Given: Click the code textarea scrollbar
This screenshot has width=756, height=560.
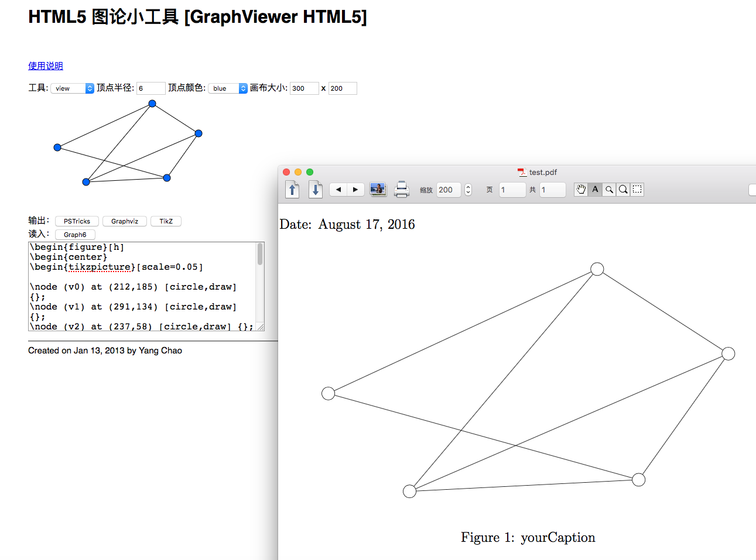Looking at the screenshot, I should click(x=260, y=255).
